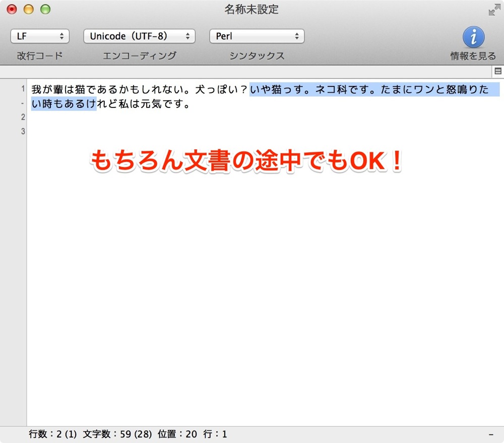
Task: Click line number 3 in gutter
Action: click(23, 131)
